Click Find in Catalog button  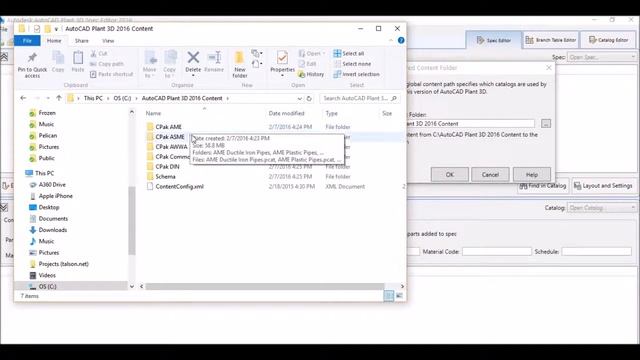(542, 186)
